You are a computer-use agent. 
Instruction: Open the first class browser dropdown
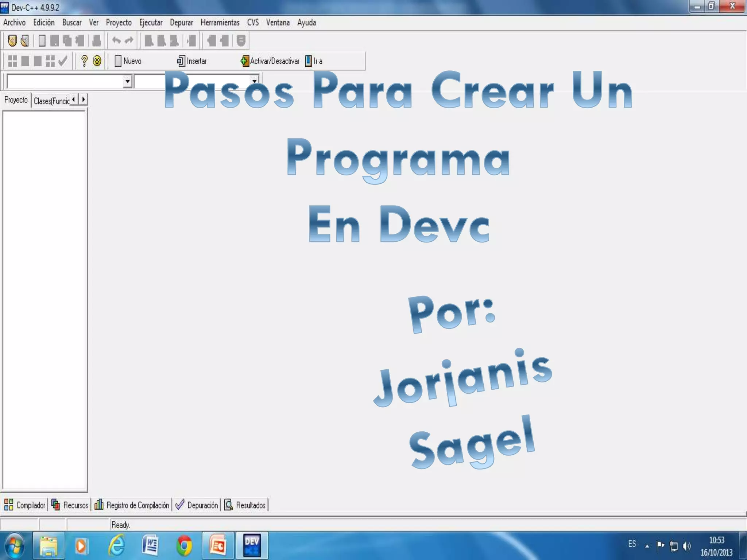tap(127, 81)
